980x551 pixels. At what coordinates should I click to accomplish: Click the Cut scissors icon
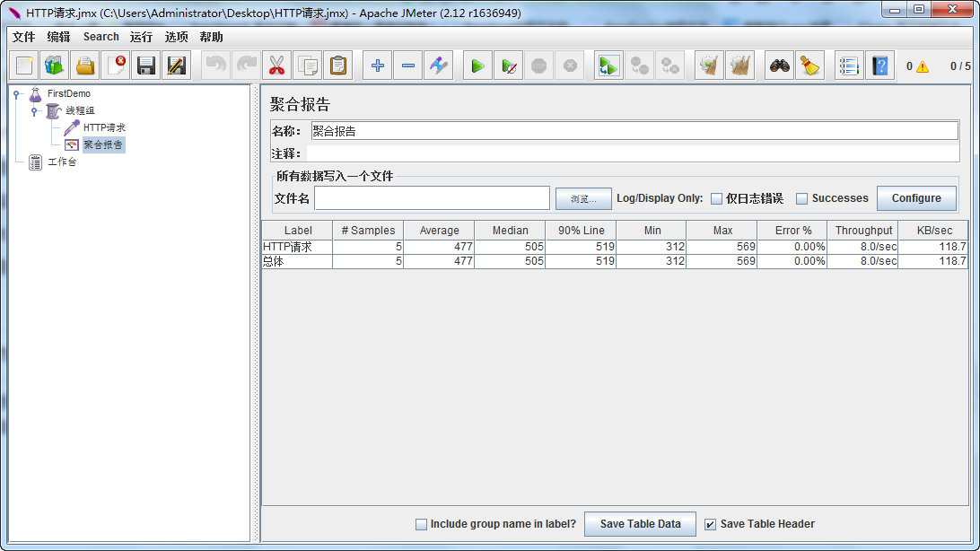point(277,66)
